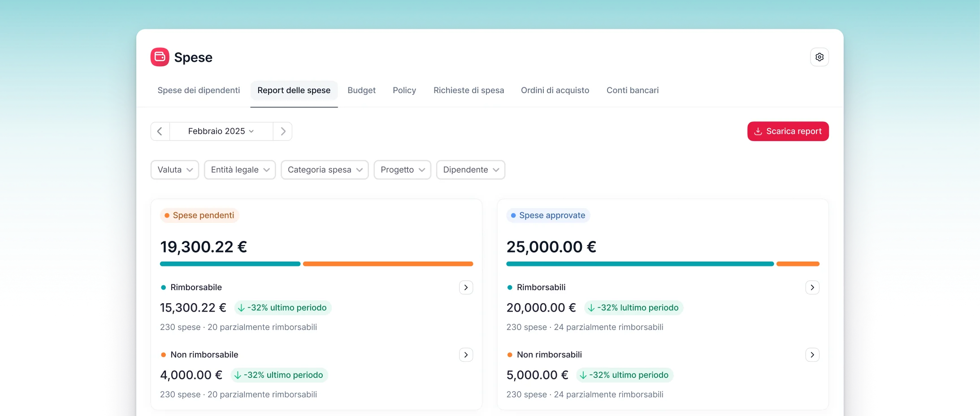Open the Entità legale filter dropdown

click(240, 170)
